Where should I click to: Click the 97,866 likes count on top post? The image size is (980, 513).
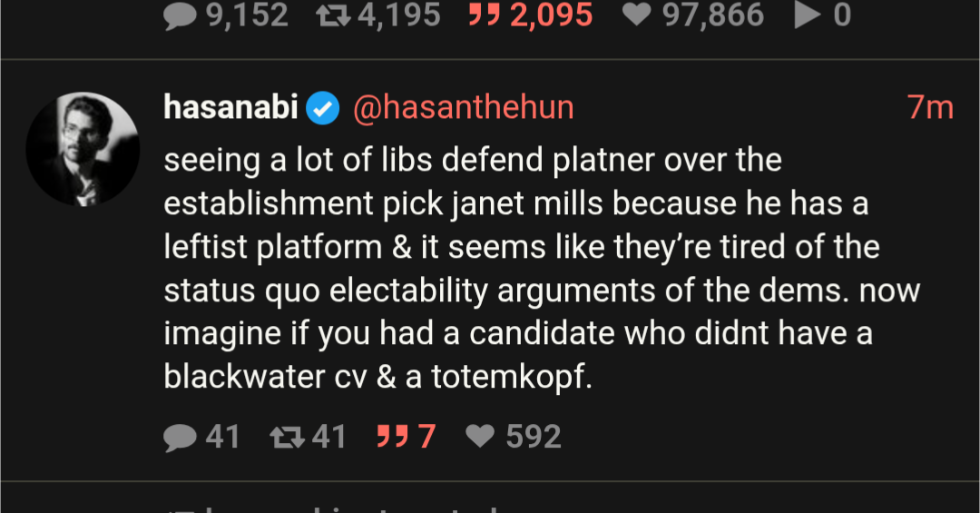(x=711, y=15)
